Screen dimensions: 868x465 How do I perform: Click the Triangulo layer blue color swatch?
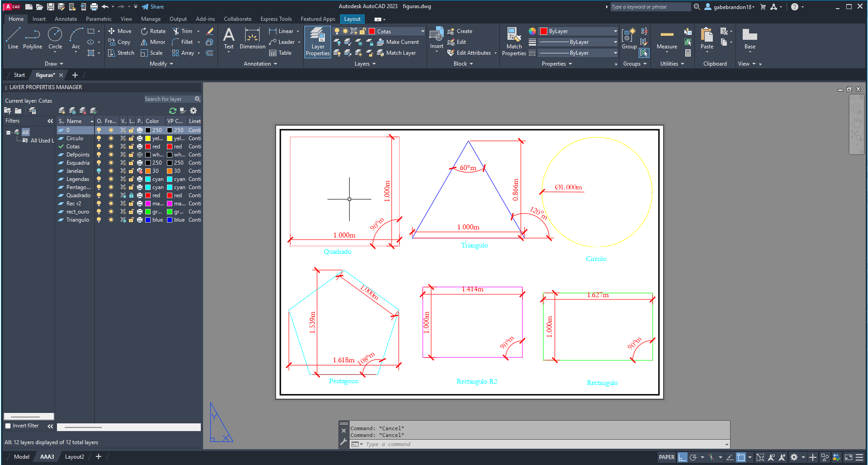coord(148,220)
